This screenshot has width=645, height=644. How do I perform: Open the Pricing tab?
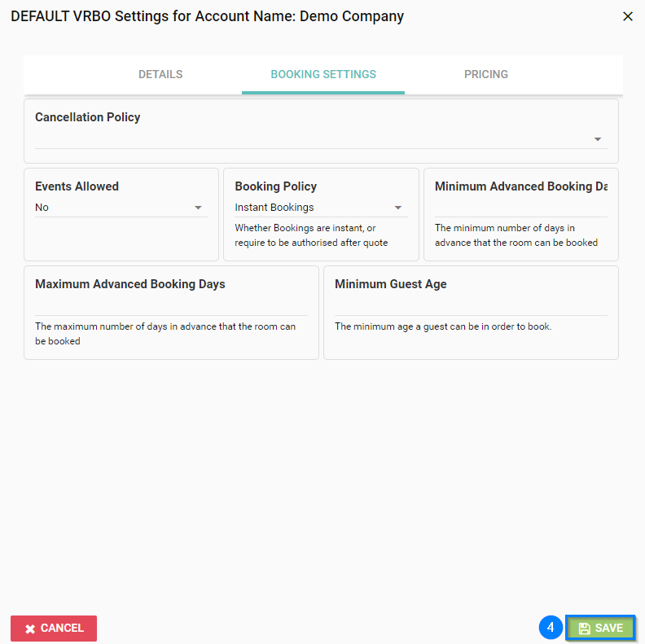click(x=485, y=74)
